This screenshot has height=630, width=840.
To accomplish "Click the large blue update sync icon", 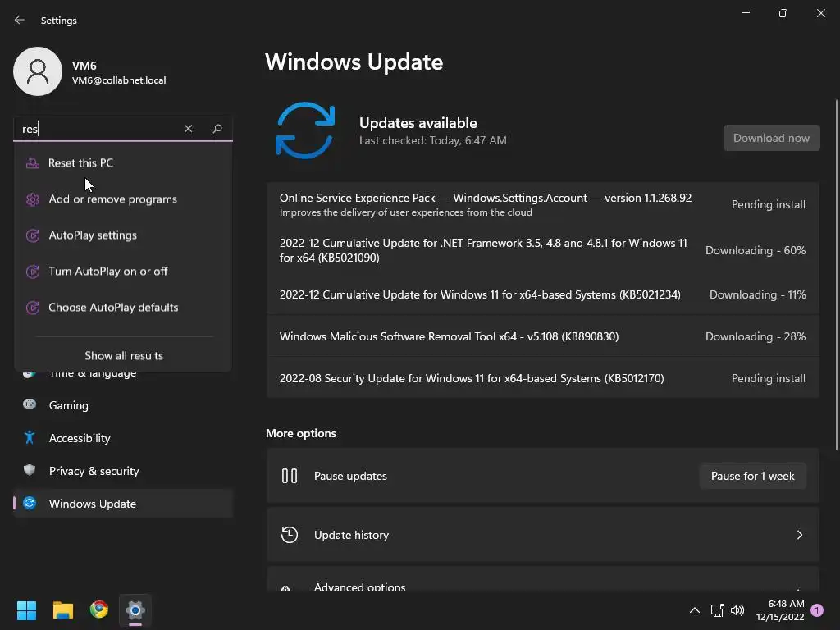I will point(305,130).
